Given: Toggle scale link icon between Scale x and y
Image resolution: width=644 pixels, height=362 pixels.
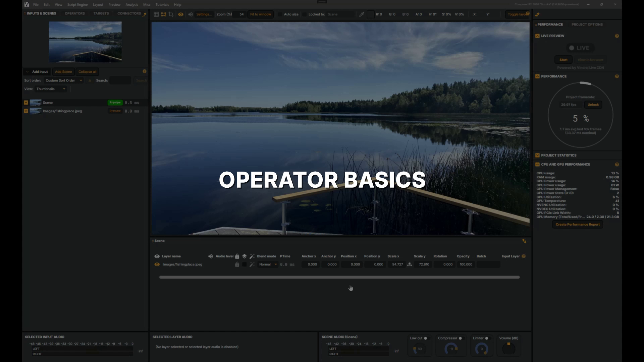Looking at the screenshot, I should click(410, 264).
